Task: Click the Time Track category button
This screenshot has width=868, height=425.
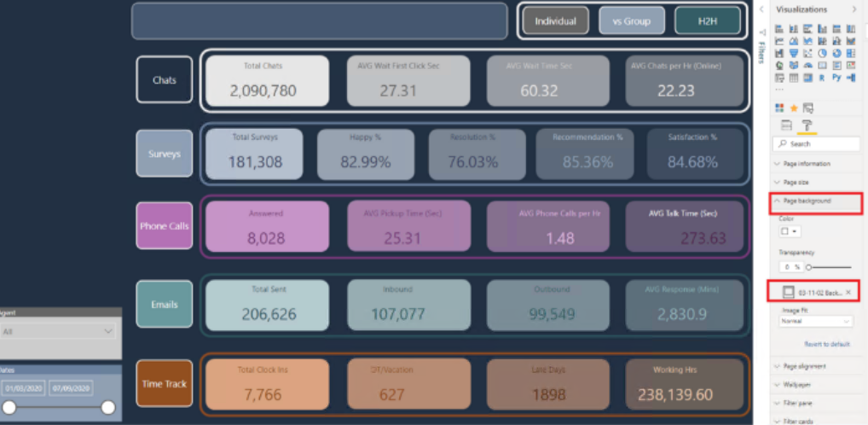Action: 165,383
